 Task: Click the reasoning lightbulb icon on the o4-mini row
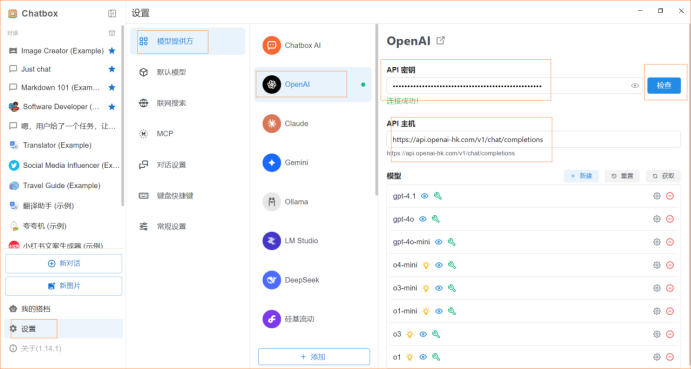coord(426,265)
